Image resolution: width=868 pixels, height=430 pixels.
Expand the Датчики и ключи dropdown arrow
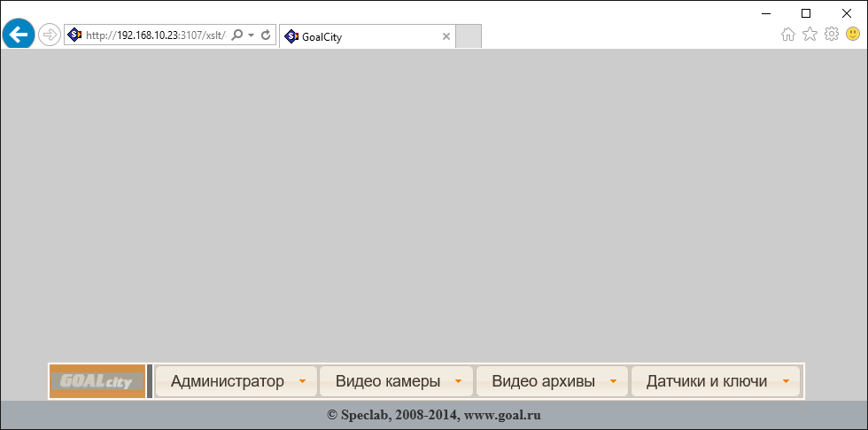click(787, 381)
